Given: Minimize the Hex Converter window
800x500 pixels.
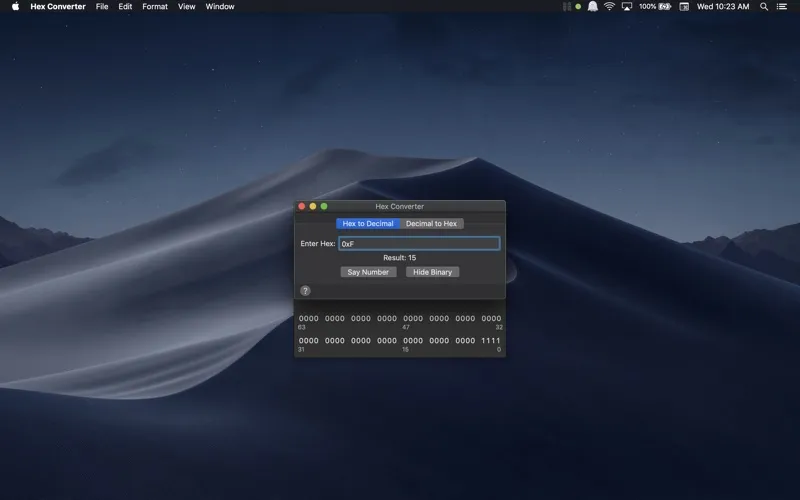Looking at the screenshot, I should pyautogui.click(x=313, y=206).
